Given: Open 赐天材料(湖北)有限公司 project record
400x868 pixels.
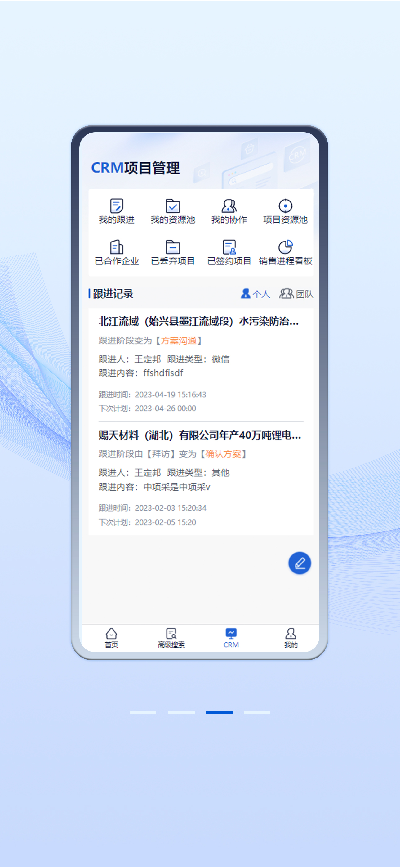Looking at the screenshot, I should point(200,435).
